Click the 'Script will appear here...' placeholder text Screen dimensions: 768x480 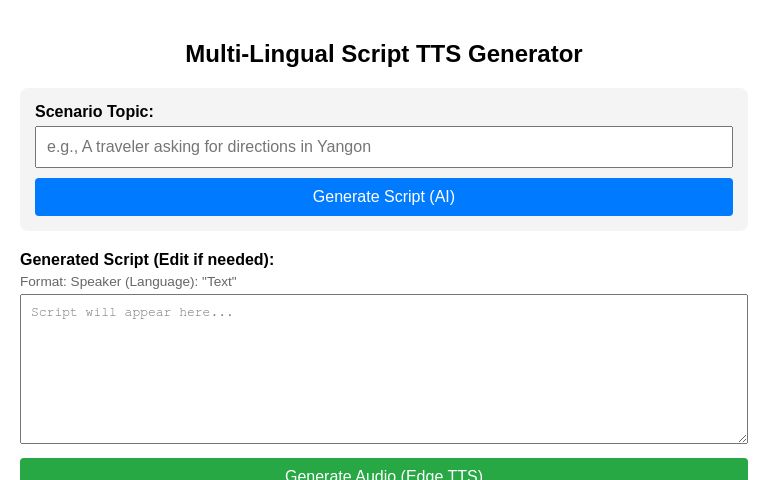click(132, 312)
